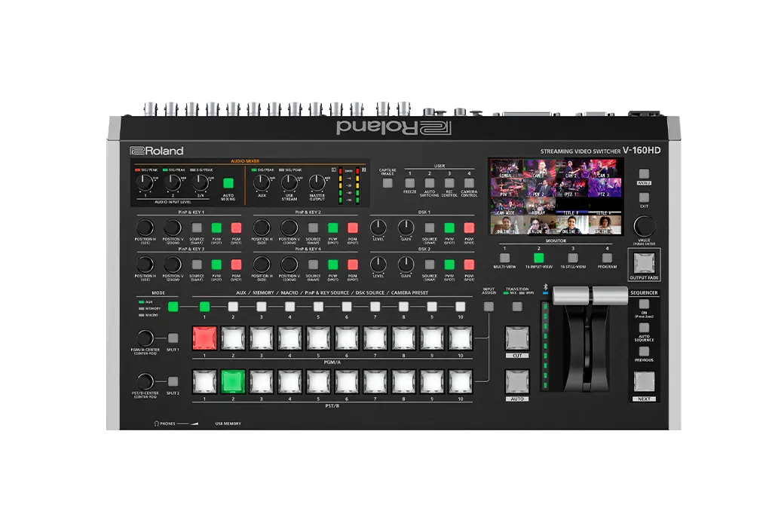This screenshot has height=532, width=772.
Task: Click the sequencer NEXT button
Action: tap(644, 381)
